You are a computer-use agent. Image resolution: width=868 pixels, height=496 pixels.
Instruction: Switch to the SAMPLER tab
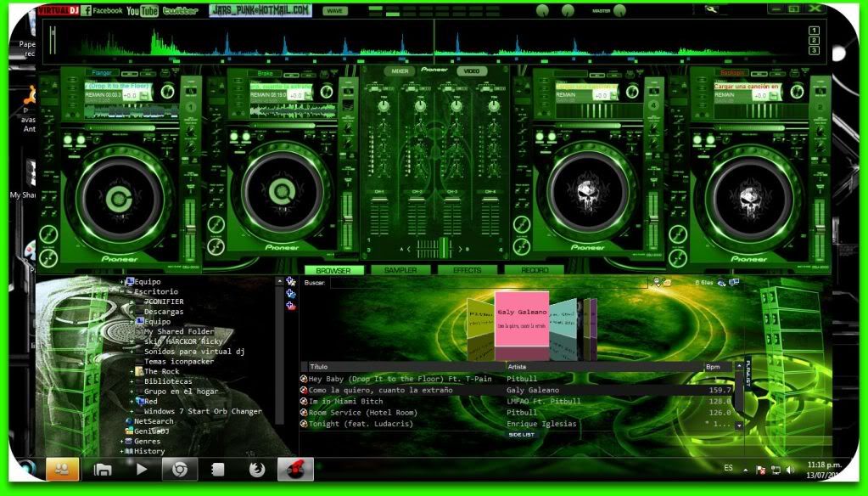400,270
